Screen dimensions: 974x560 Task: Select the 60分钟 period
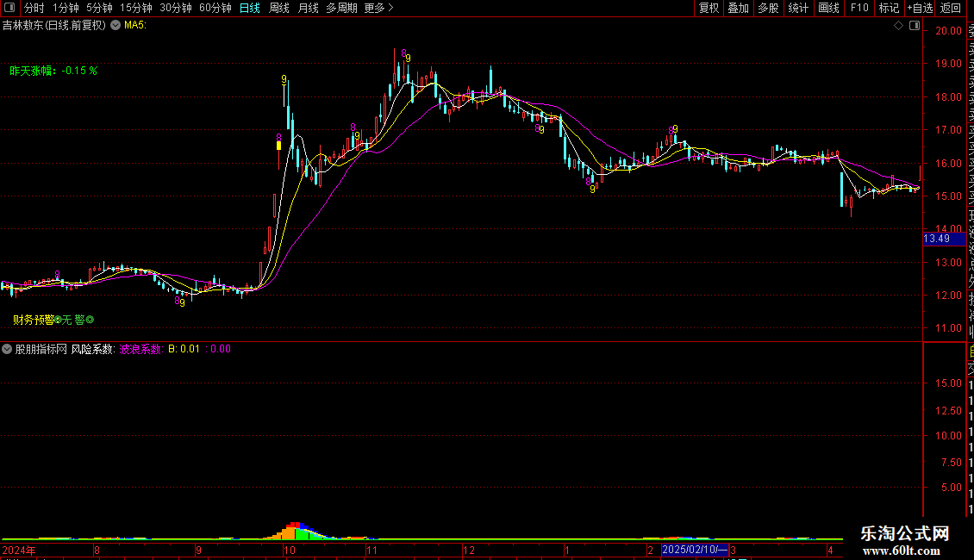coord(215,8)
